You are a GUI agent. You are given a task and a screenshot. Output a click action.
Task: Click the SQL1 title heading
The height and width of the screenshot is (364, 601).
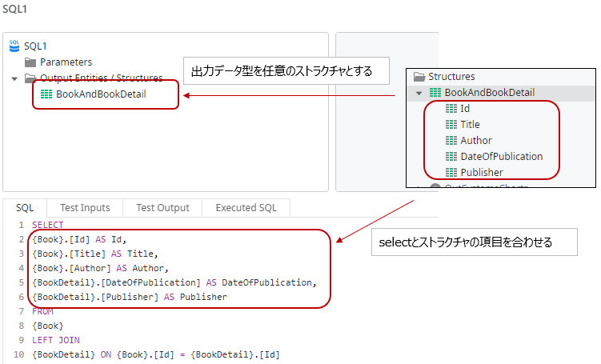[x=15, y=9]
